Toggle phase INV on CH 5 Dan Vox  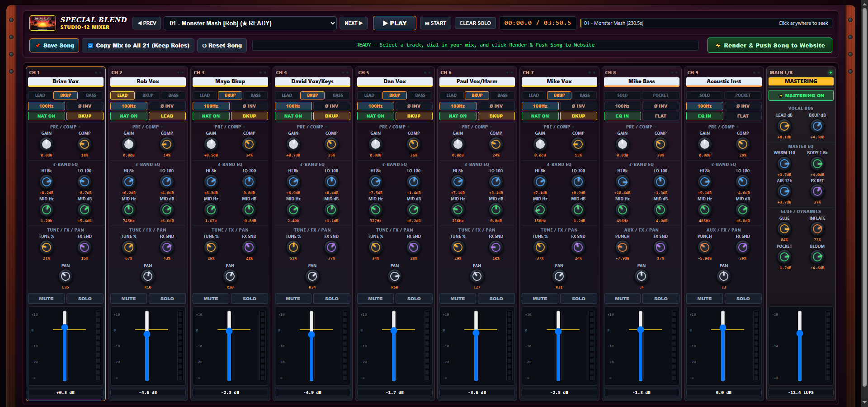(414, 106)
